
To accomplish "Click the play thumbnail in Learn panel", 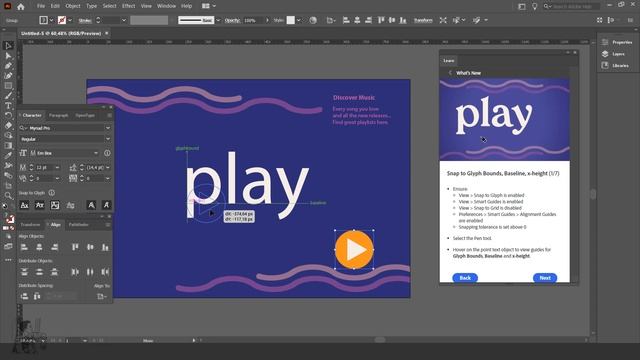I will click(x=504, y=120).
